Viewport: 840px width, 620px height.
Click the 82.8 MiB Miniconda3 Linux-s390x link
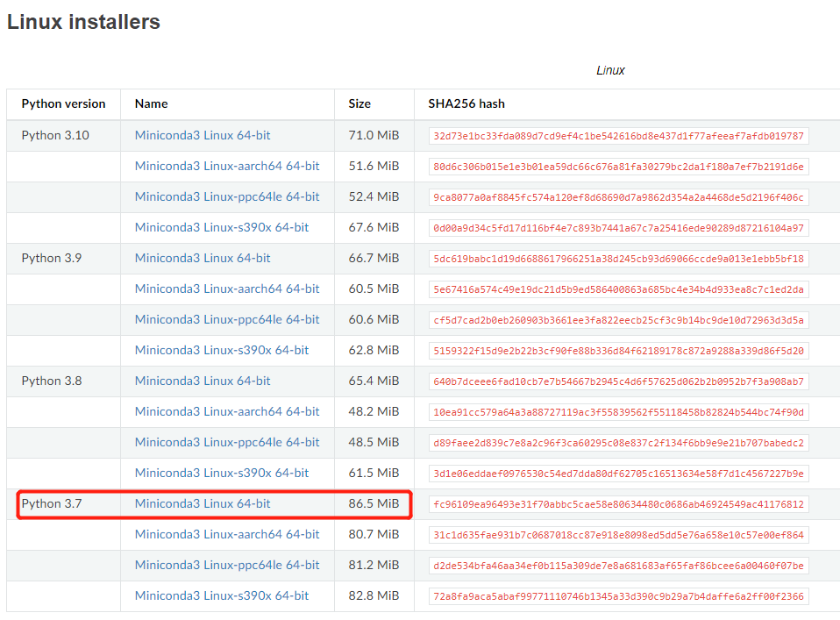[222, 596]
